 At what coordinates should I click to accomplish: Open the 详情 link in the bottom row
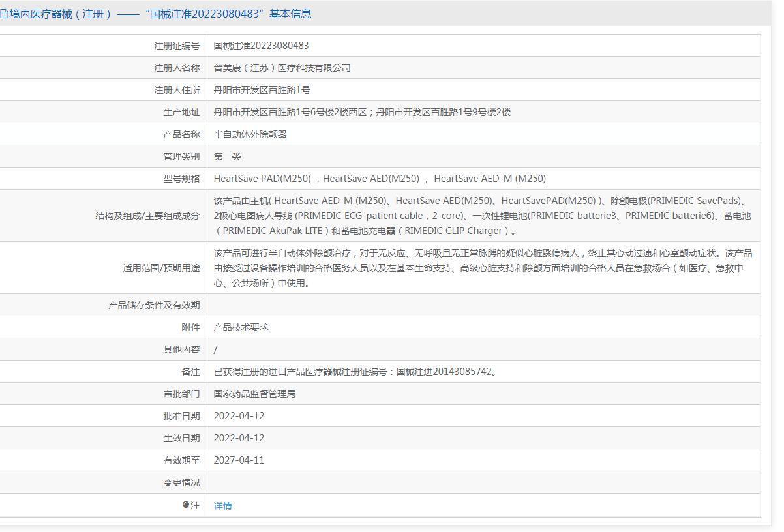[x=222, y=506]
